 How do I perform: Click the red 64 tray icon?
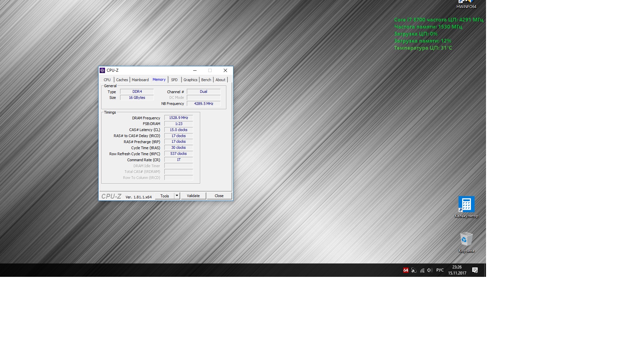point(406,270)
